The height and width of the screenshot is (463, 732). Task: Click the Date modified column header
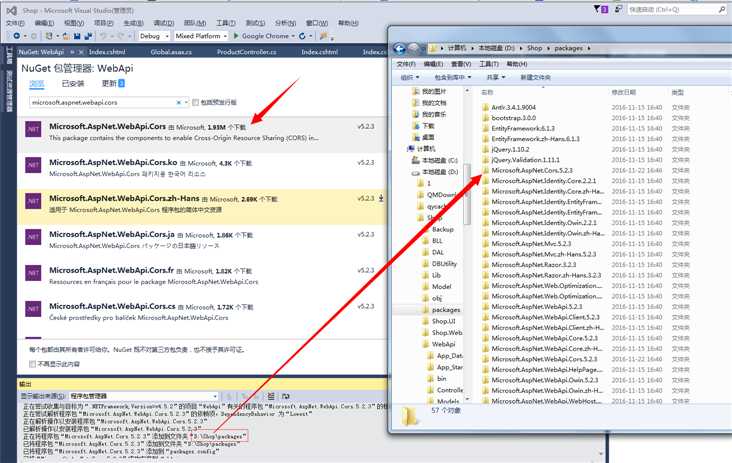[x=624, y=92]
